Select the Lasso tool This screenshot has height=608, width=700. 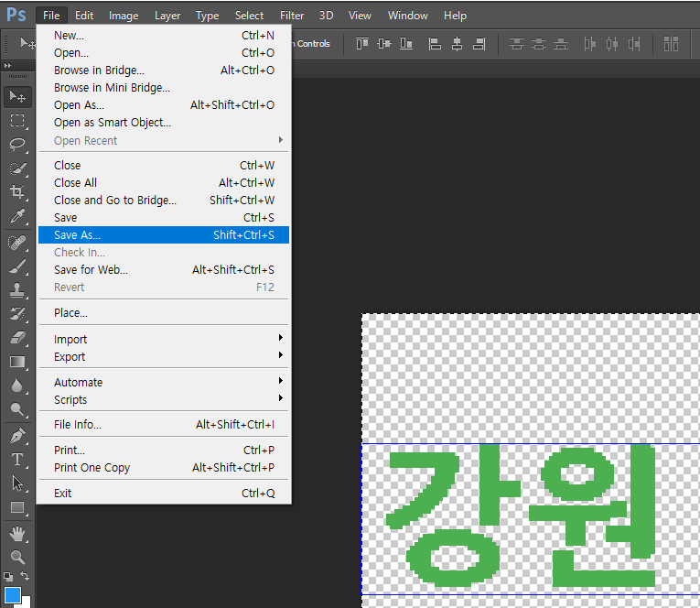tap(17, 145)
